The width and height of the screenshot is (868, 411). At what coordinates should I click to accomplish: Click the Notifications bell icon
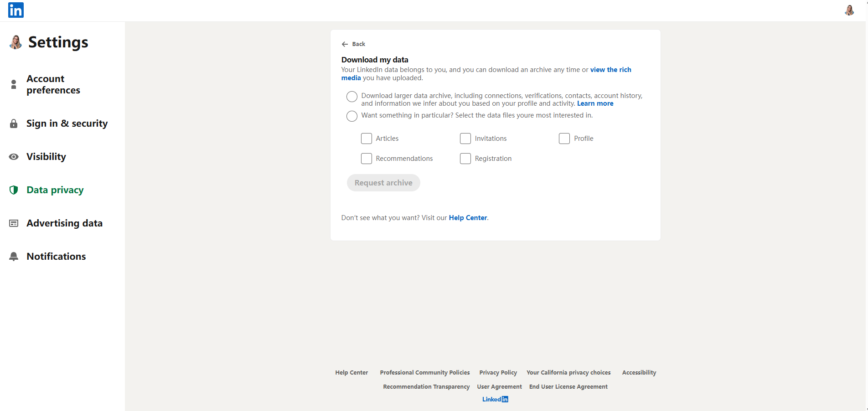pyautogui.click(x=14, y=257)
